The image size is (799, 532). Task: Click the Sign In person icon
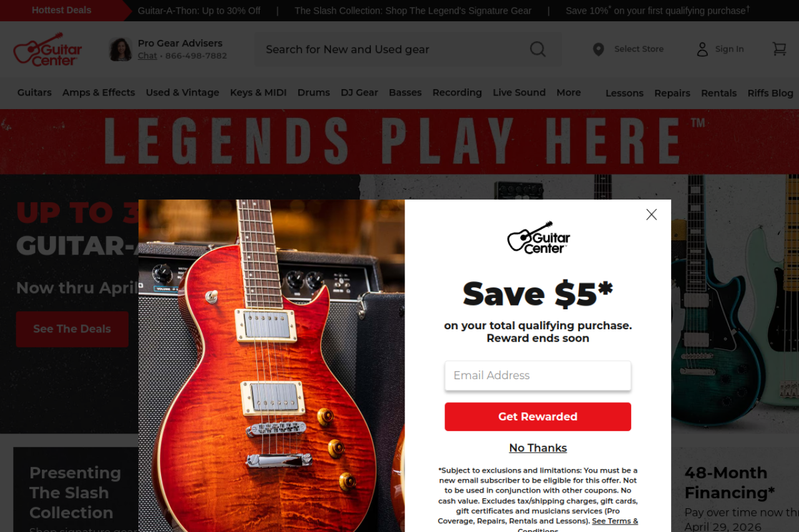coord(702,49)
